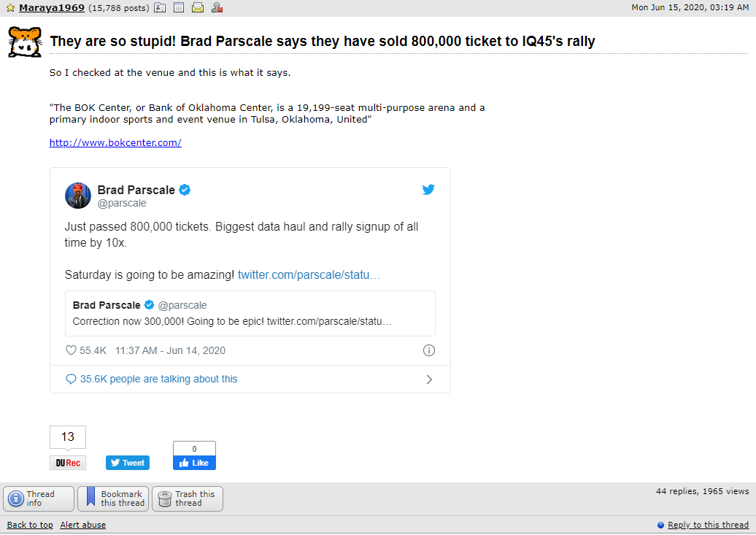Click the hamster avatar image
The height and width of the screenshot is (535, 756).
(x=25, y=42)
